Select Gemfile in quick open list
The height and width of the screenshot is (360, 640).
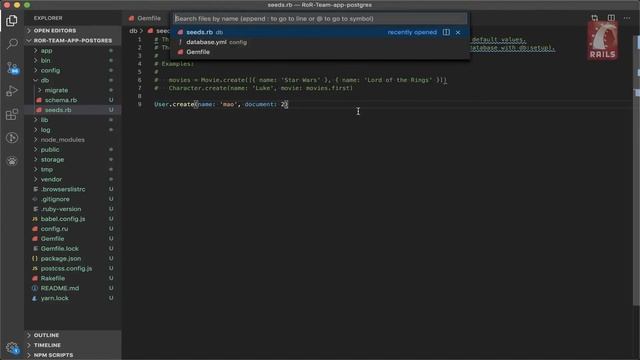[320, 52]
